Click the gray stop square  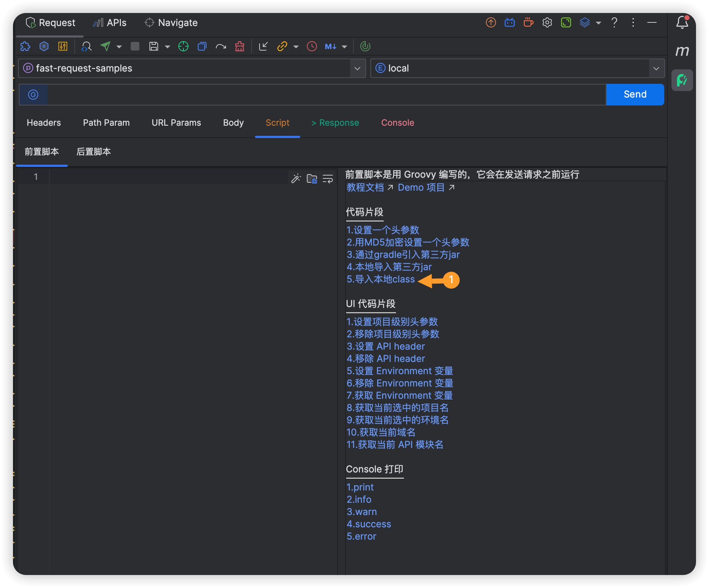(x=135, y=46)
